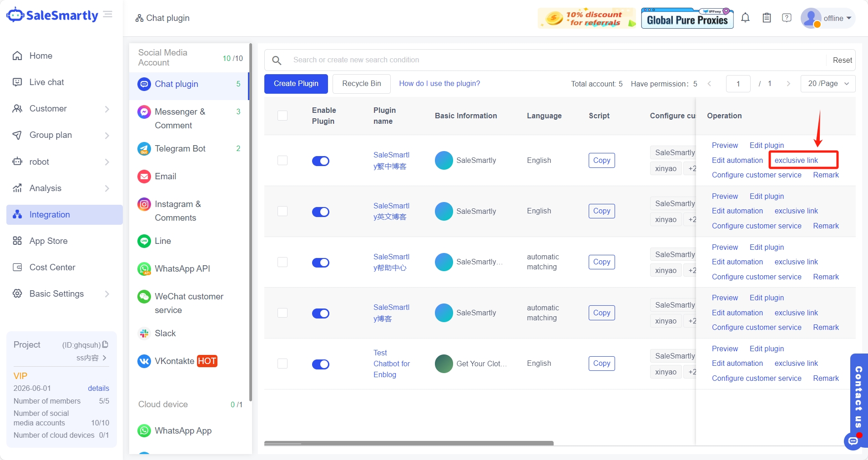
Task: Click the notification bell icon
Action: tap(745, 18)
